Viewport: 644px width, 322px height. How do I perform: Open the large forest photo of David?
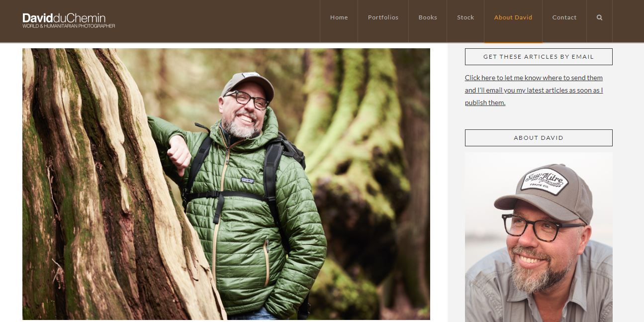click(226, 184)
